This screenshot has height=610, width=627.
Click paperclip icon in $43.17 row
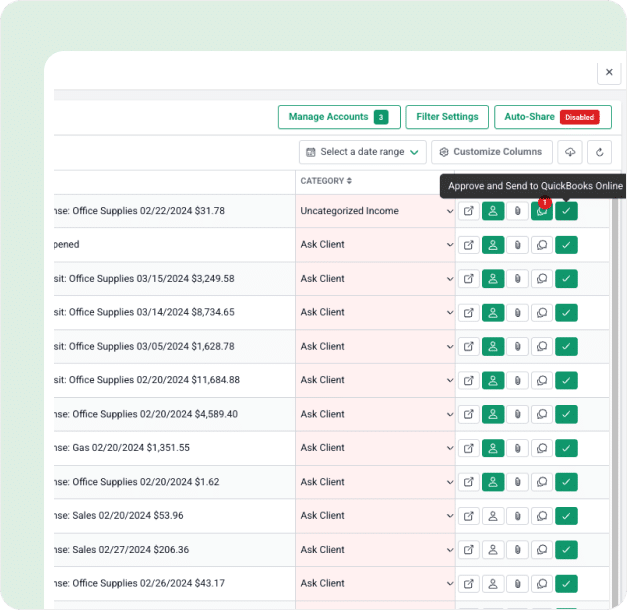pos(517,584)
